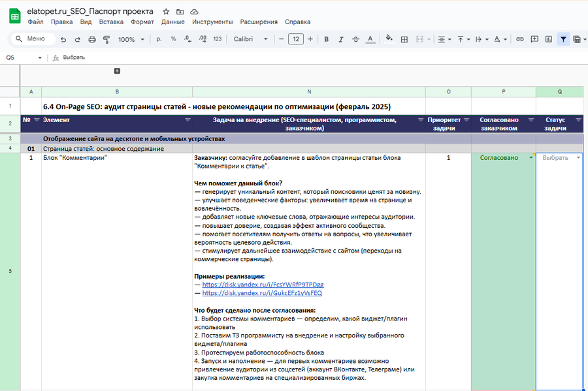Open the zoom level 100% dropdown

click(x=131, y=39)
